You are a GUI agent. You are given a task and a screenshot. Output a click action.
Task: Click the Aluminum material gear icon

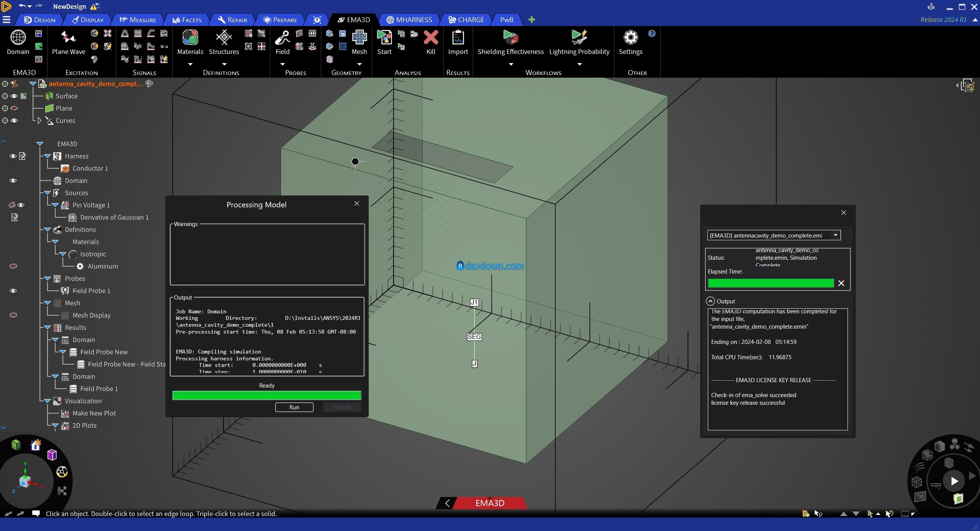click(80, 266)
